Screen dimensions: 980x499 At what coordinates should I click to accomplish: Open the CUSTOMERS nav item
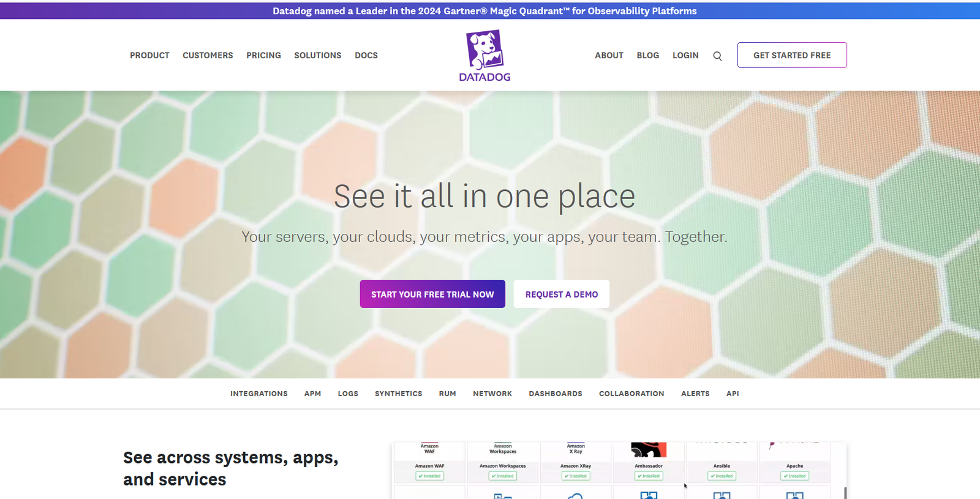pyautogui.click(x=208, y=55)
